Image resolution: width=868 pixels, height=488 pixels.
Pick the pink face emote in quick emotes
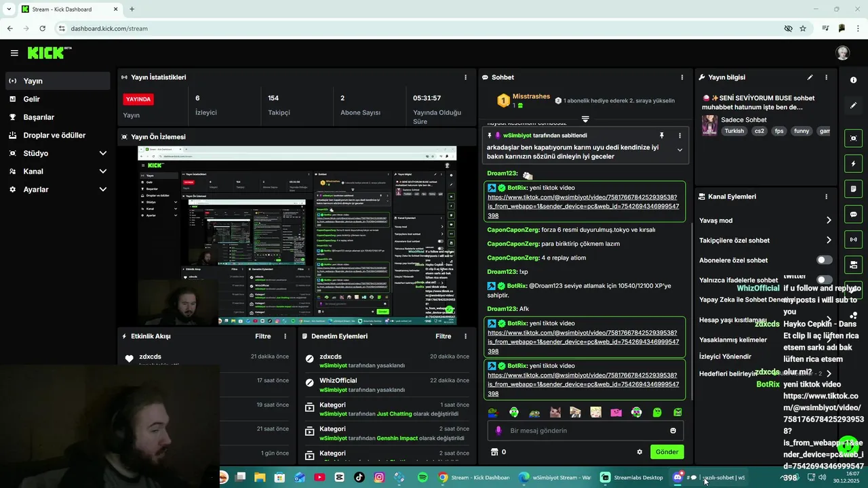(616, 412)
